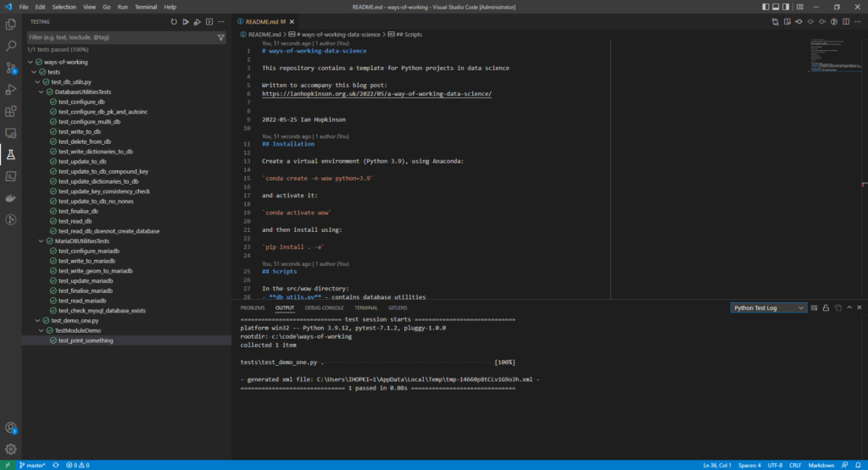Collapse the ways-of-working tree node

31,62
